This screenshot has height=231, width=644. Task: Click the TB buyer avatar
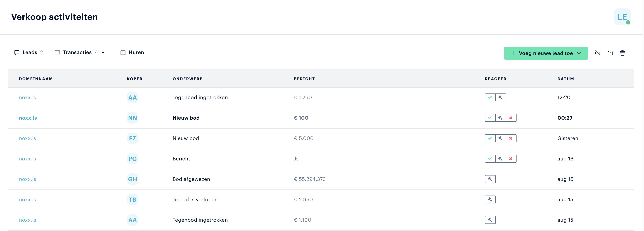point(132,199)
